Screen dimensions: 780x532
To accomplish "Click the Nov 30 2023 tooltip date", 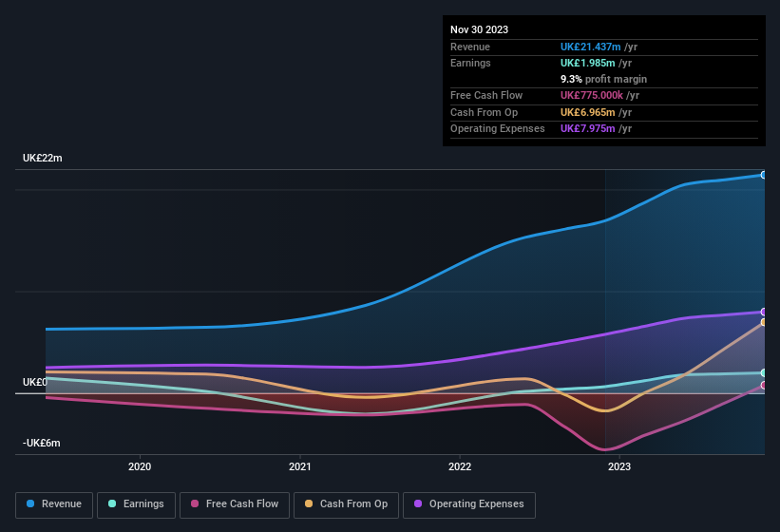I will point(479,29).
